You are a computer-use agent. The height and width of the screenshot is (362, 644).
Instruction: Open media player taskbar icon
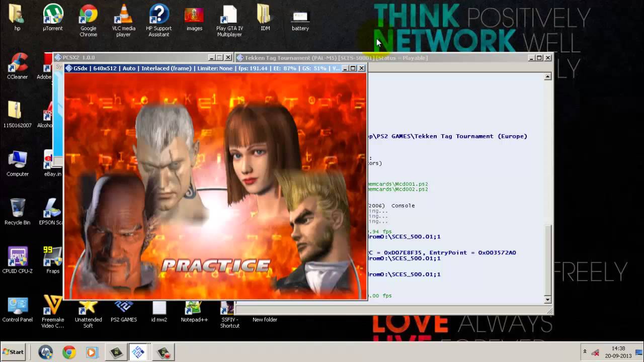(x=92, y=352)
